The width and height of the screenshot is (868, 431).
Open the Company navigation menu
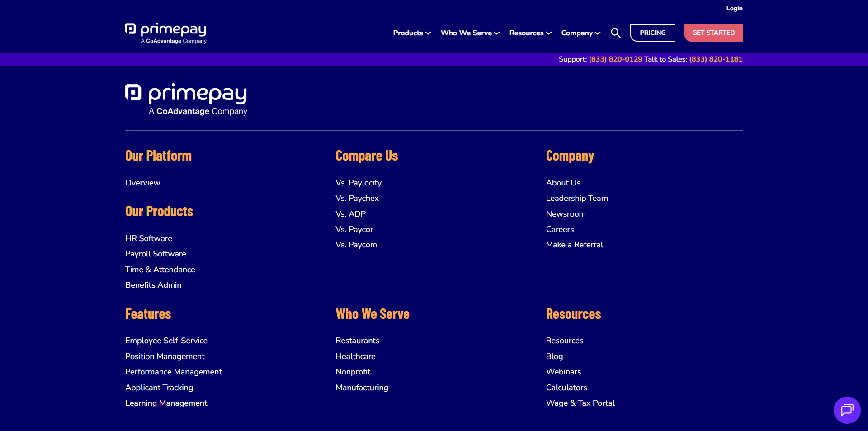580,33
